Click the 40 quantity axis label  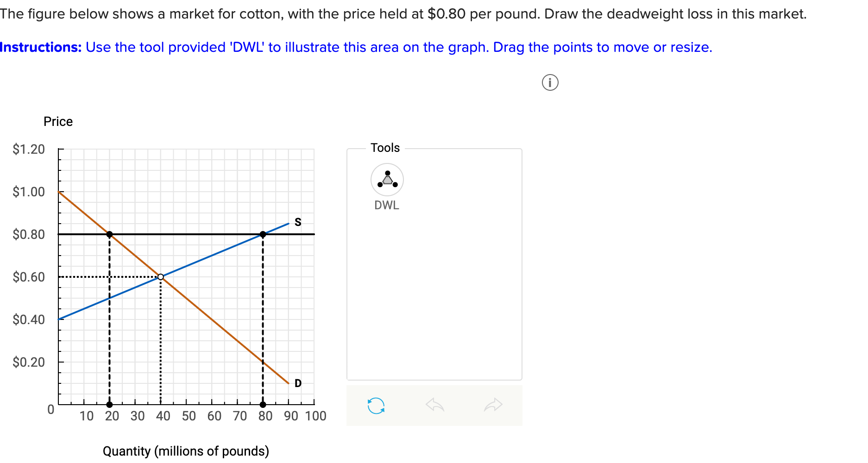(x=163, y=416)
